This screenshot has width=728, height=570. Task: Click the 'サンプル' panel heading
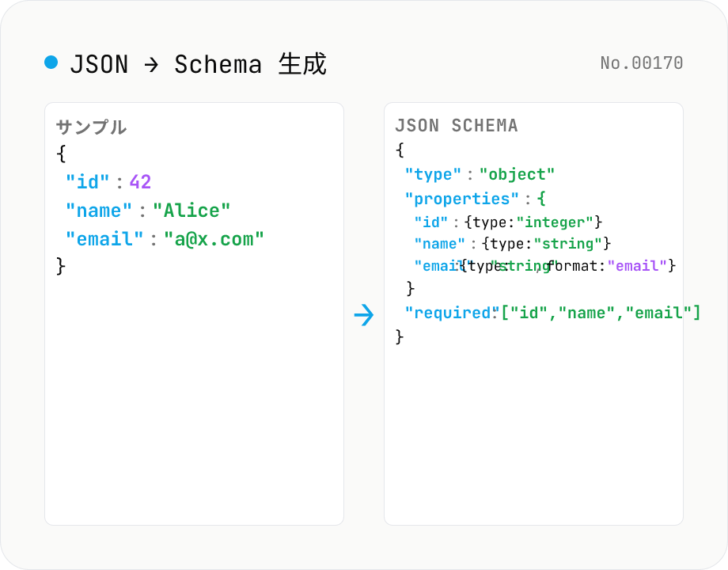tap(92, 127)
